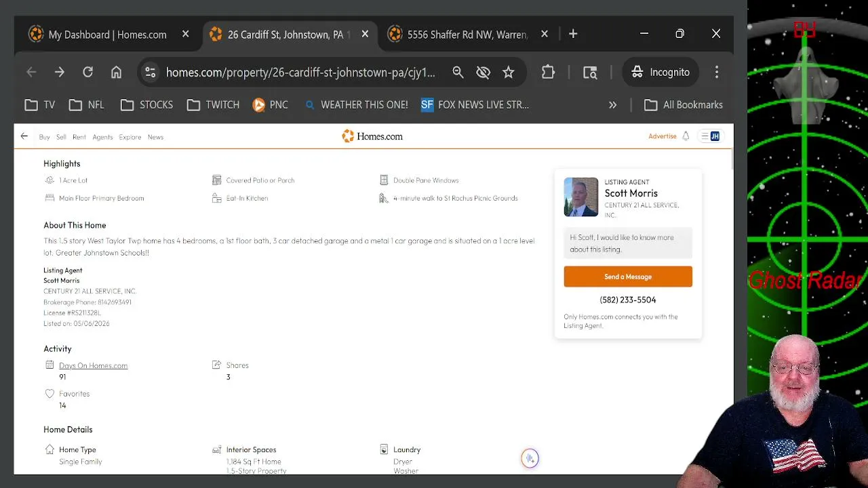868x488 pixels.
Task: View site information icon in address bar
Action: click(x=150, y=72)
